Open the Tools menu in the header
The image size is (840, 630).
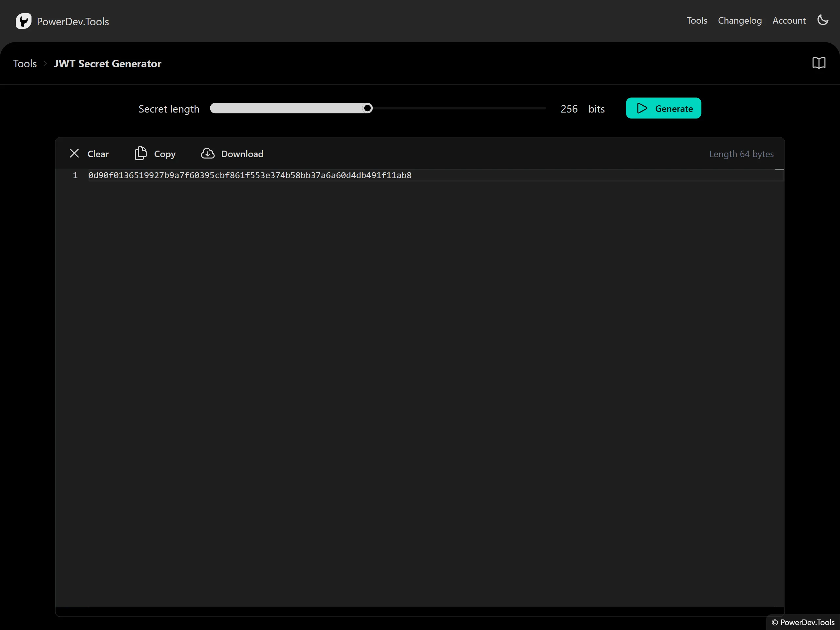click(x=697, y=20)
